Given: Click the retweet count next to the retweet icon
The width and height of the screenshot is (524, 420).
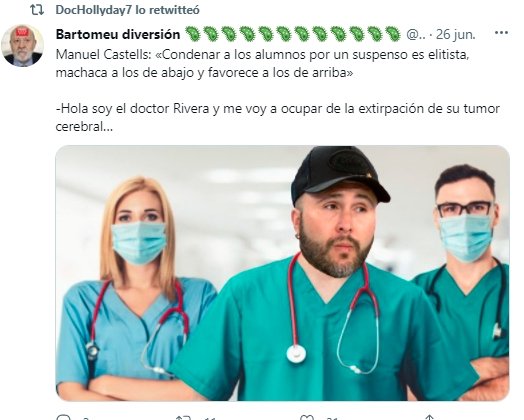Looking at the screenshot, I should click(x=210, y=418).
